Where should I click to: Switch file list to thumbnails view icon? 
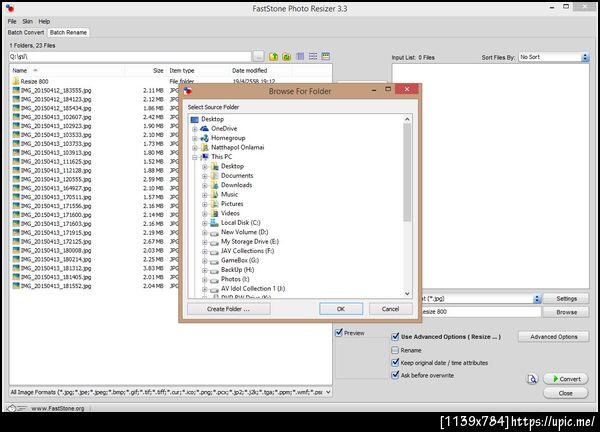pos(326,57)
